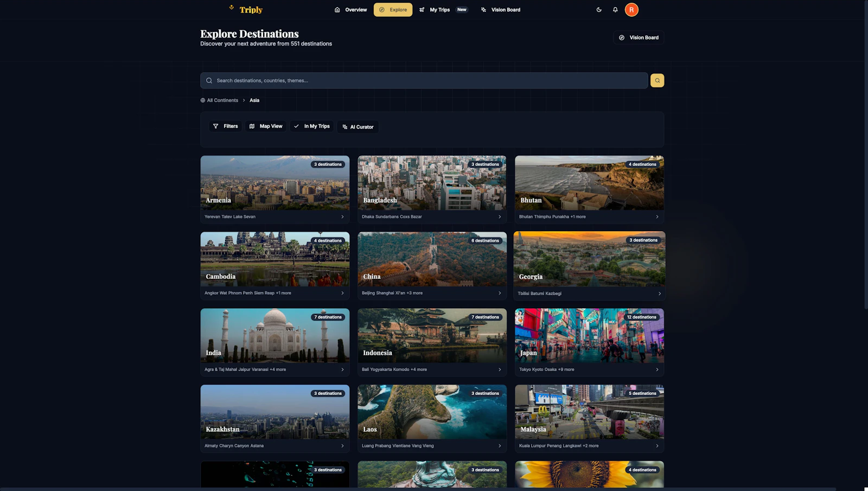The width and height of the screenshot is (868, 491).
Task: Expand Cambodia row chevron
Action: (342, 293)
